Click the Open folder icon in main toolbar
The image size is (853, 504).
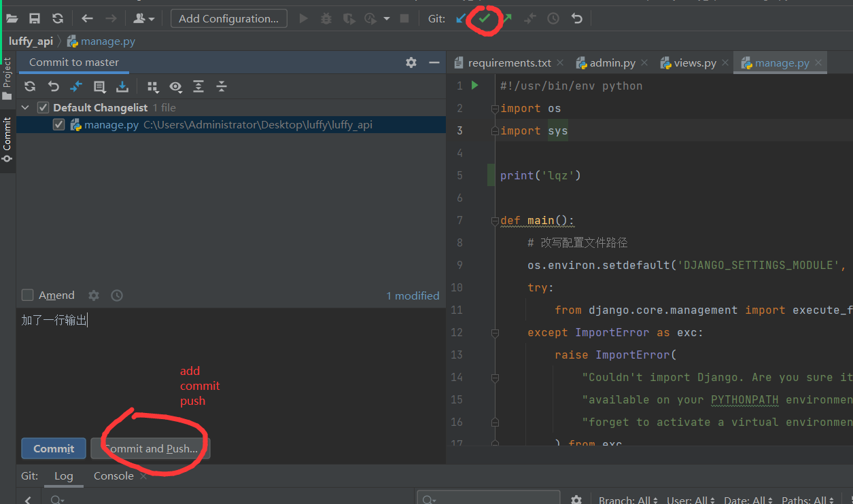[x=12, y=18]
